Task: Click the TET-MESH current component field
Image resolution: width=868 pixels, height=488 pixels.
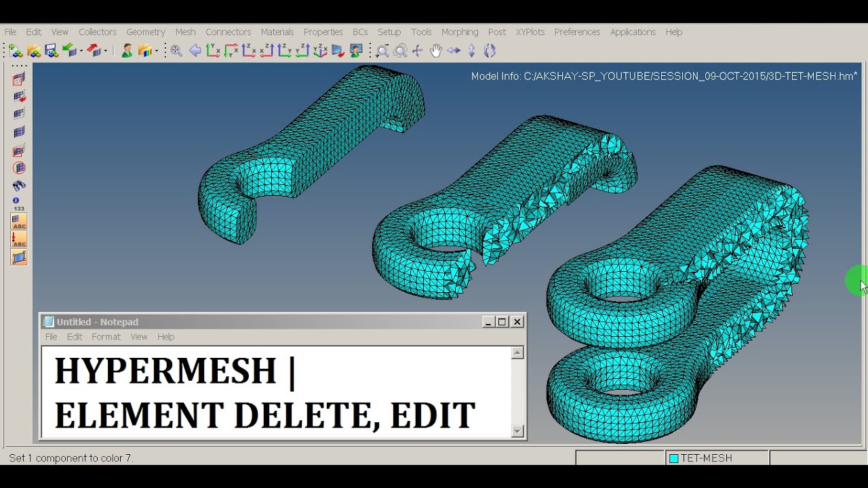Action: [717, 458]
